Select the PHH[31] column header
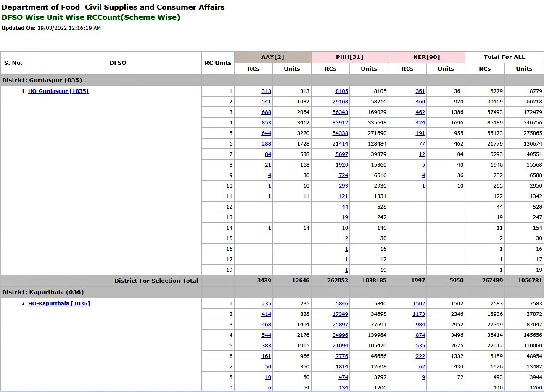 349,57
